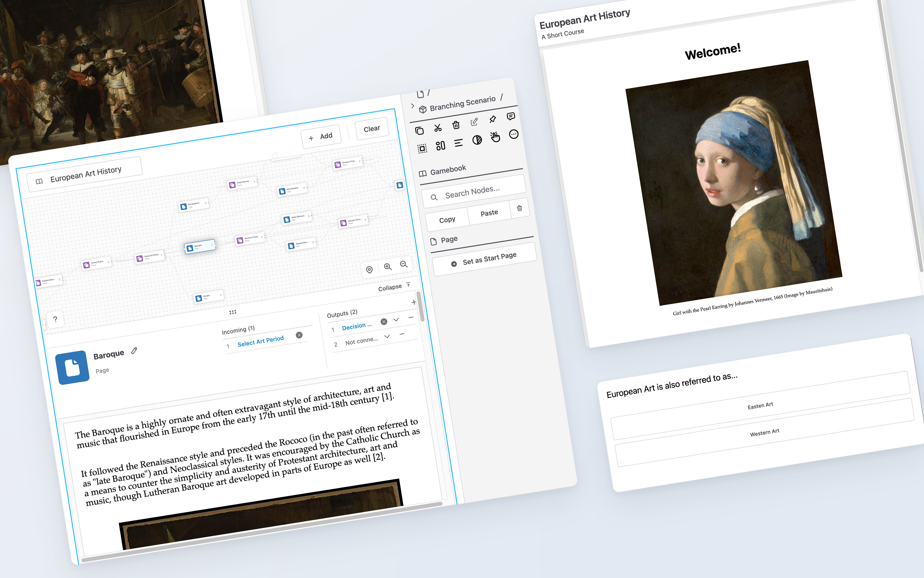
Task: Click the trash icon next to Paste
Action: [x=520, y=208]
